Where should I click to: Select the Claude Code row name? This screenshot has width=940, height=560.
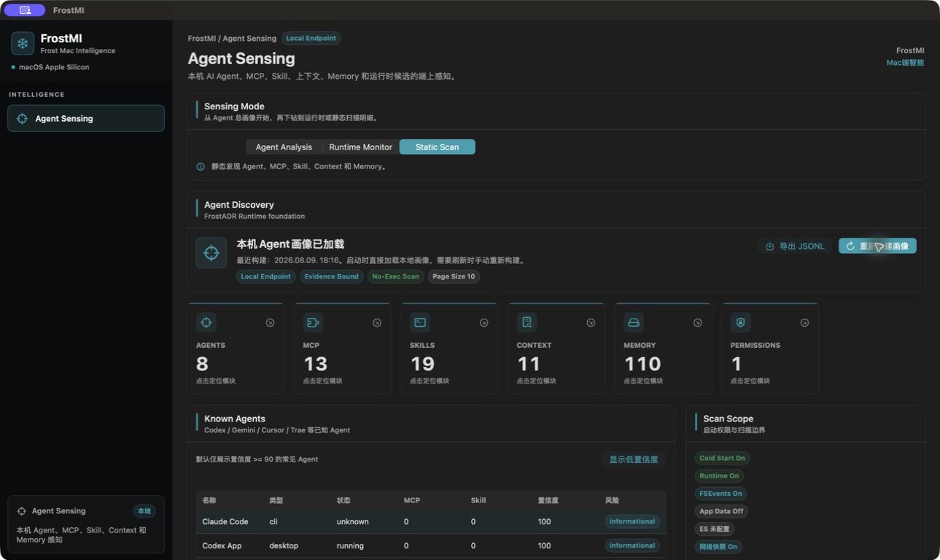pyautogui.click(x=225, y=521)
